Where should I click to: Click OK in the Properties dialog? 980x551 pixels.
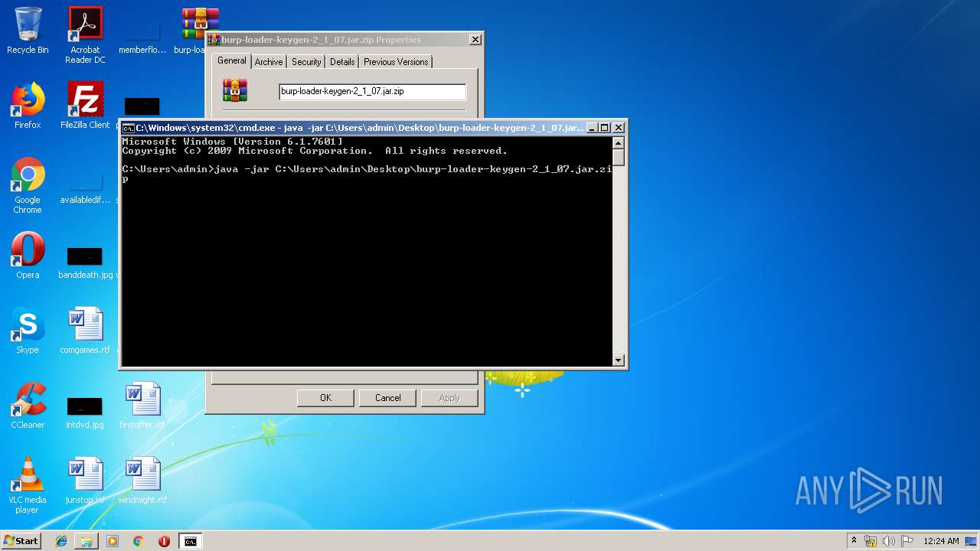coord(325,398)
